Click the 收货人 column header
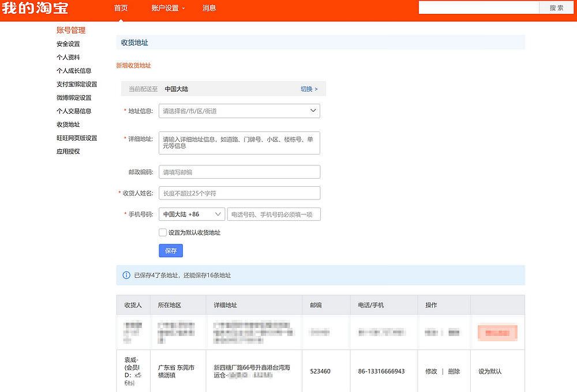577x392 pixels. pyautogui.click(x=133, y=305)
